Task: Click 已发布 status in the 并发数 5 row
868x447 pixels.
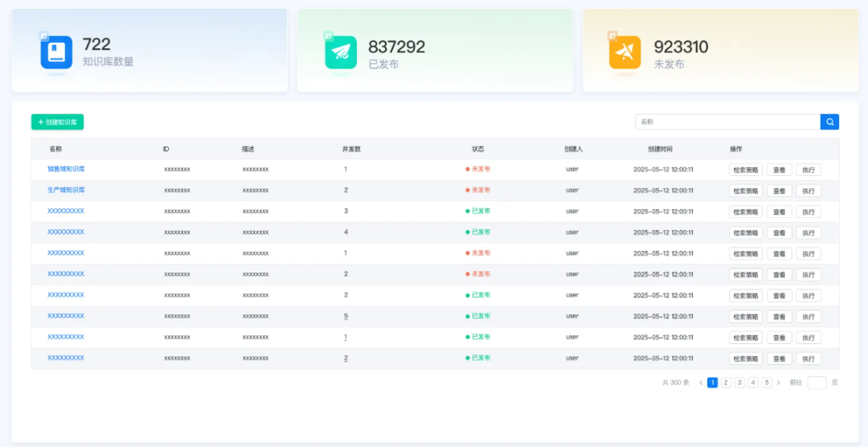Action: point(477,316)
